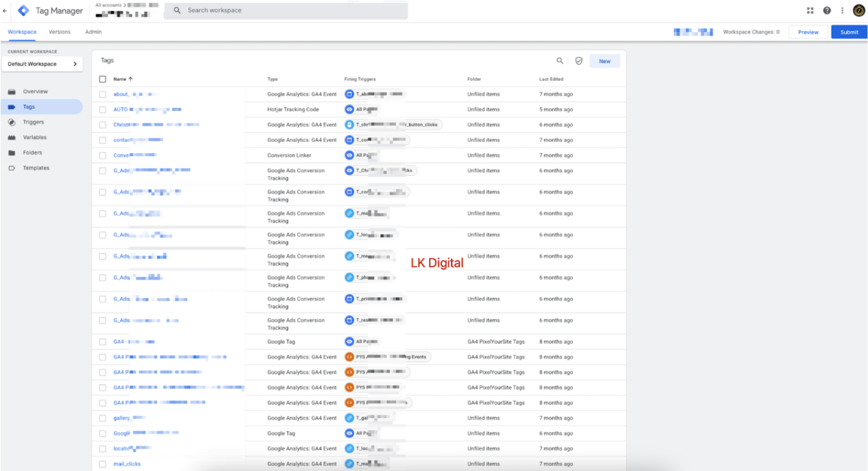Tick the checkbox for the Conve tag

pos(103,155)
